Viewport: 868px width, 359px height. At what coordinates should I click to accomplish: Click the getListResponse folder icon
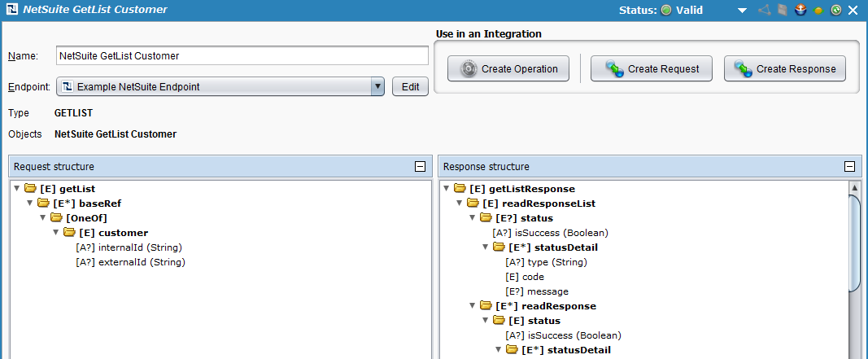(460, 189)
